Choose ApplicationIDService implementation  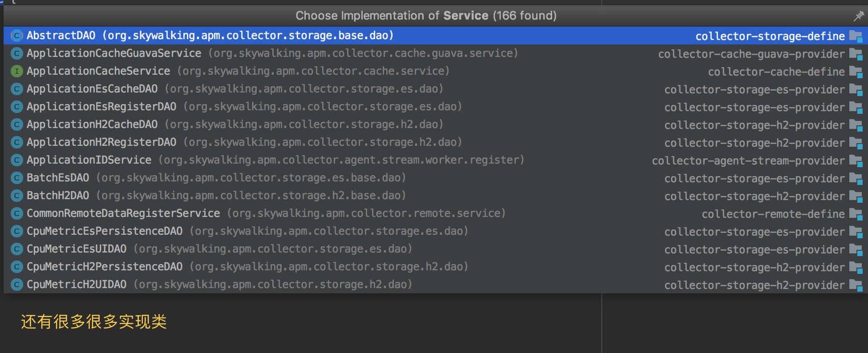(435, 160)
